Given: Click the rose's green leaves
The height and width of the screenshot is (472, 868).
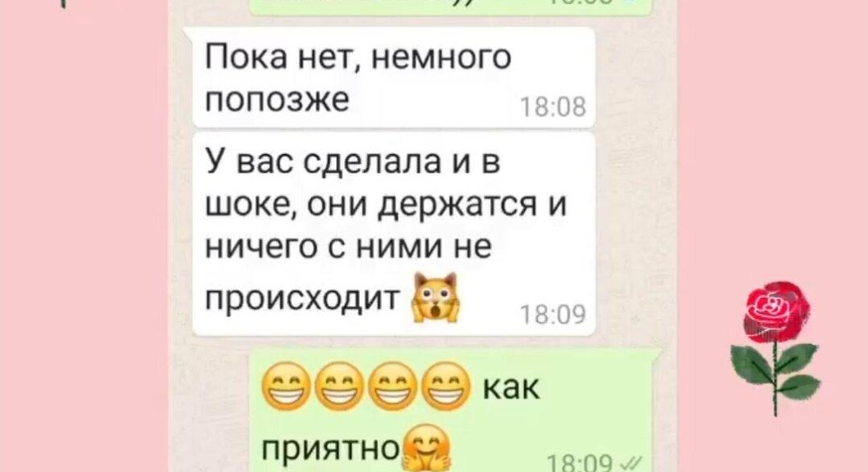Looking at the screenshot, I should (x=775, y=367).
